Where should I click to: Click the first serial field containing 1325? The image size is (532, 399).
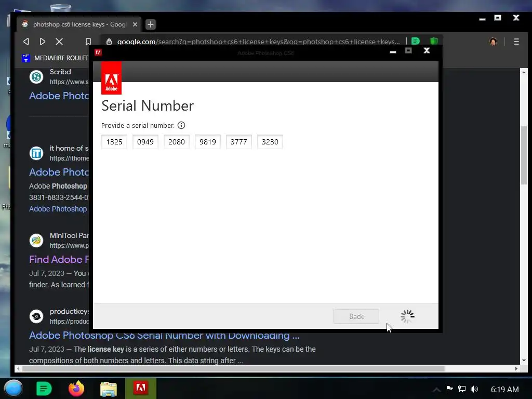click(x=114, y=142)
